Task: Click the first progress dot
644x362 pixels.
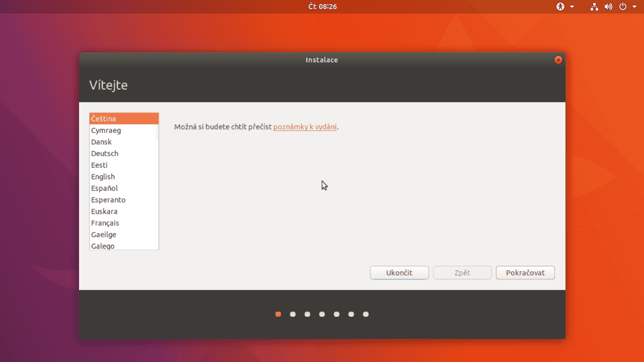Action: [278, 314]
